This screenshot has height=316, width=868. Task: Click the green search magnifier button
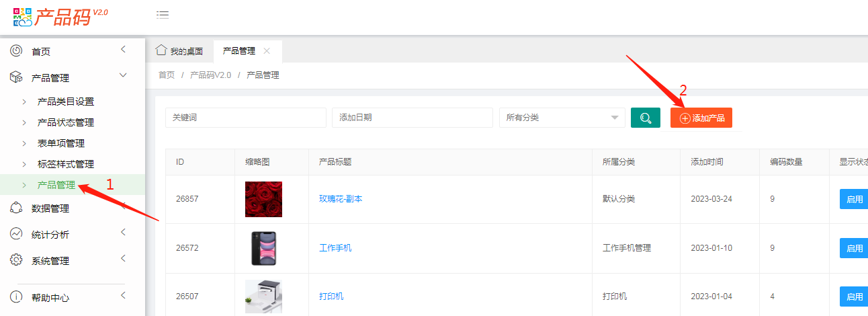(x=645, y=118)
